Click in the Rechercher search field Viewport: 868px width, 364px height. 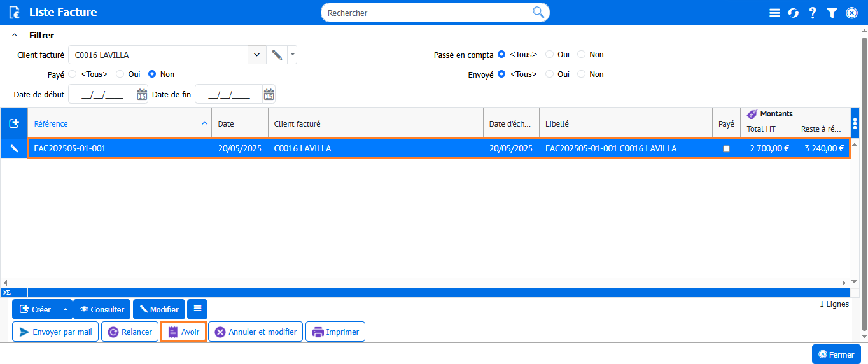(x=426, y=13)
